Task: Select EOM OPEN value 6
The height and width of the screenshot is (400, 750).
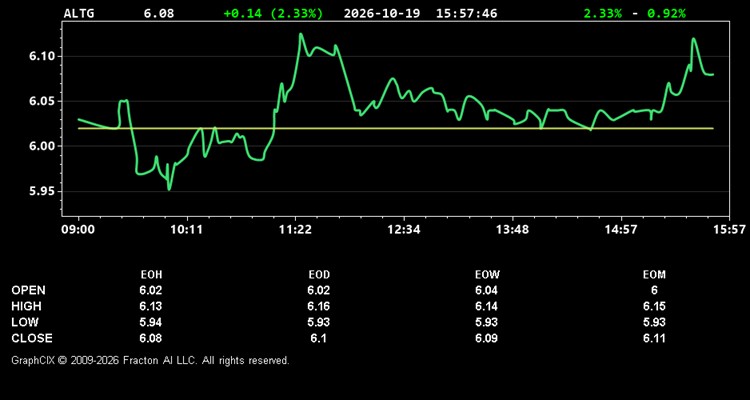Action: [x=654, y=290]
